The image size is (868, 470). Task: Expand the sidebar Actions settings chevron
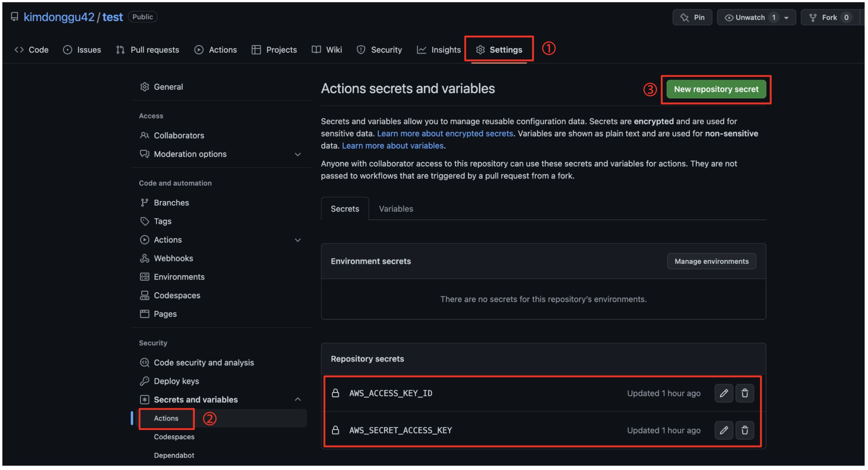(x=298, y=240)
